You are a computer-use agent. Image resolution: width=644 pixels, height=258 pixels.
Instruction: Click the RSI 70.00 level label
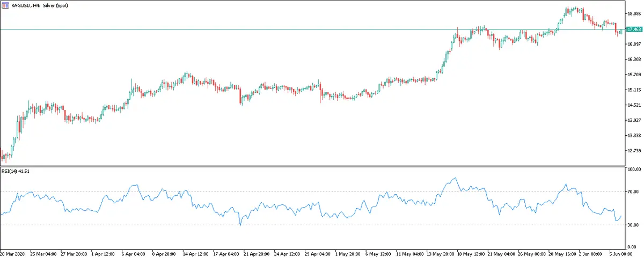pos(634,191)
